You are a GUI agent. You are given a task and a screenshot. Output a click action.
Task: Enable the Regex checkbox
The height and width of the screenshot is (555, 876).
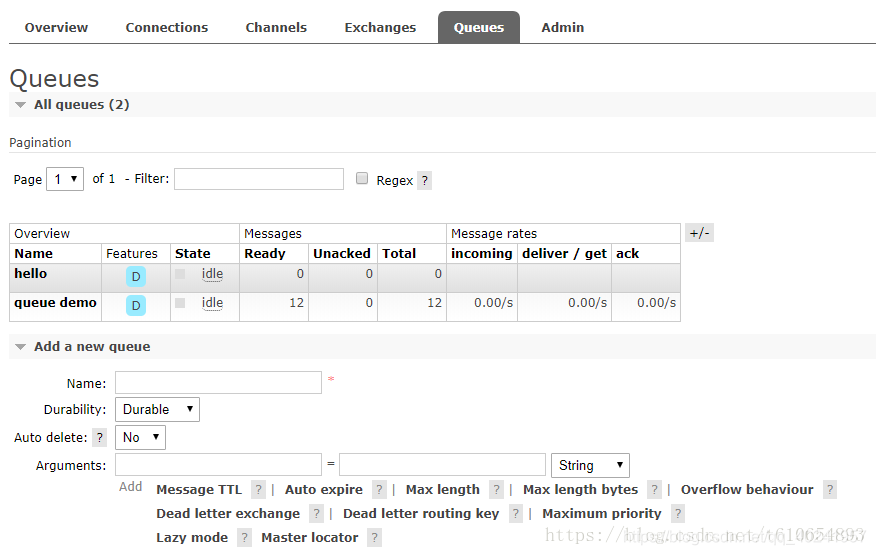point(362,178)
